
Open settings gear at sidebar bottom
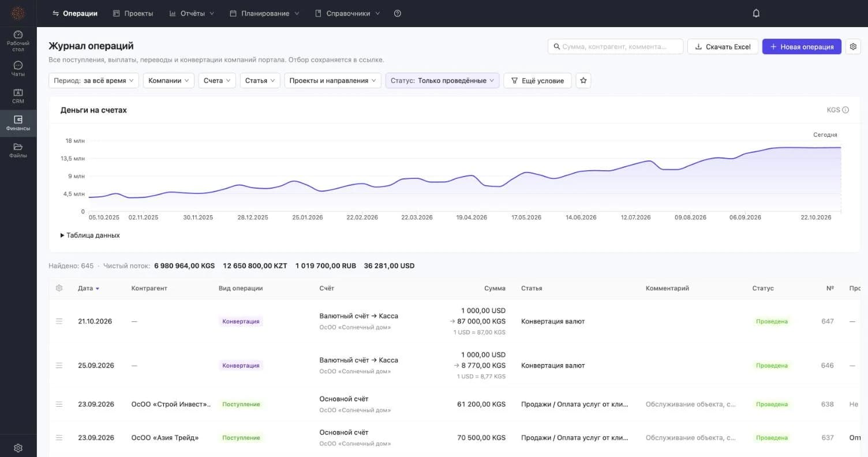[x=18, y=448]
